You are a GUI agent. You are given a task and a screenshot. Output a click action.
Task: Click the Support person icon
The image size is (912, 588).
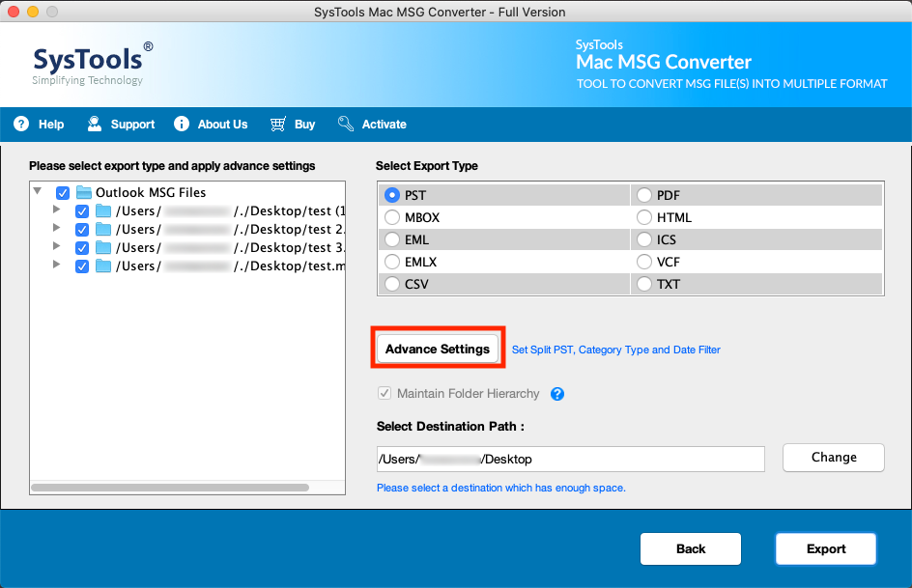(95, 124)
